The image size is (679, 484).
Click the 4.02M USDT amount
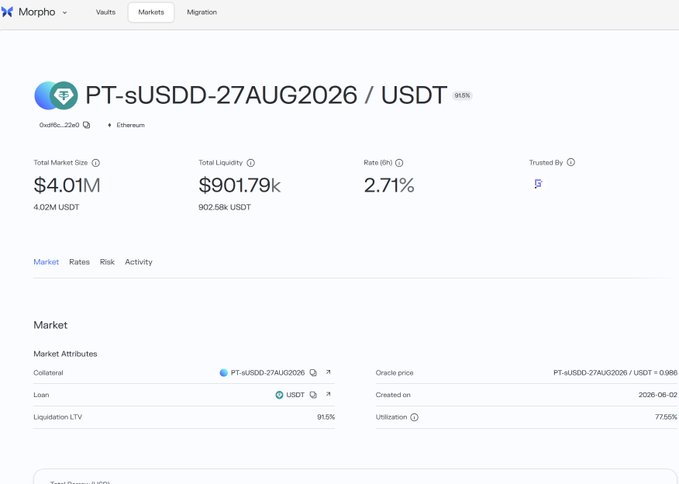[x=56, y=207]
